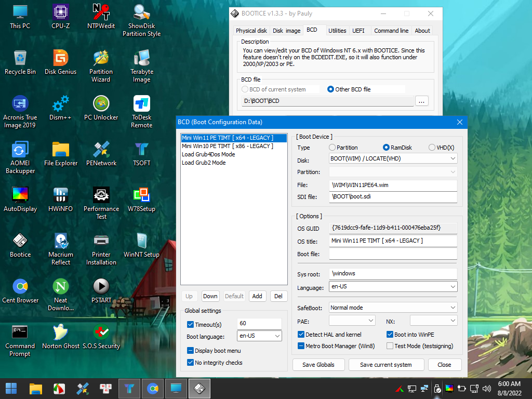Select the Partition type radio button
This screenshot has width=532, height=399.
(x=332, y=147)
